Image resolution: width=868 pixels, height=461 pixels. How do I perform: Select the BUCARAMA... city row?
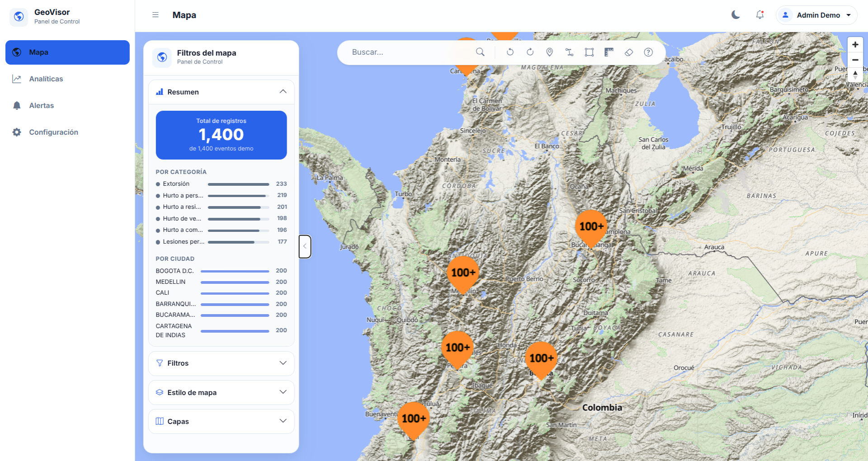222,315
